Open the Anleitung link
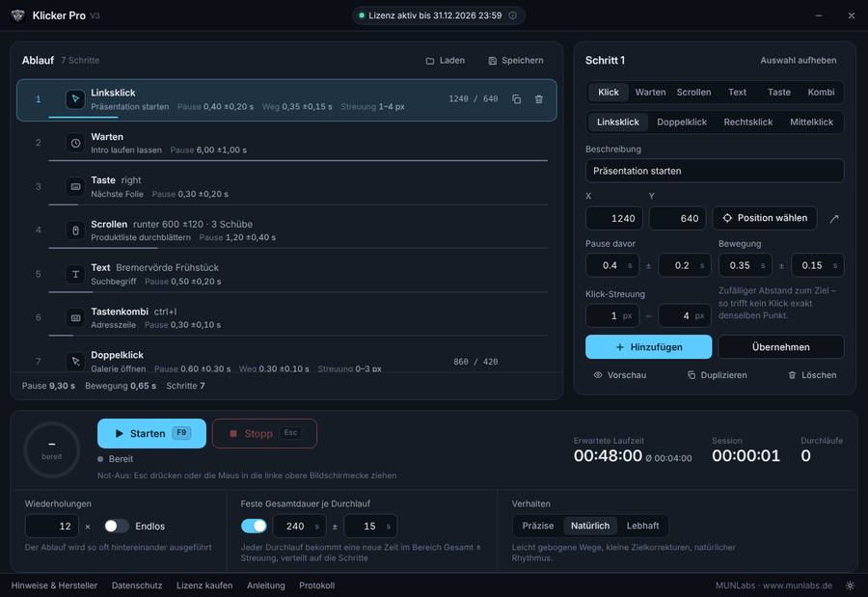The width and height of the screenshot is (868, 597). point(266,585)
